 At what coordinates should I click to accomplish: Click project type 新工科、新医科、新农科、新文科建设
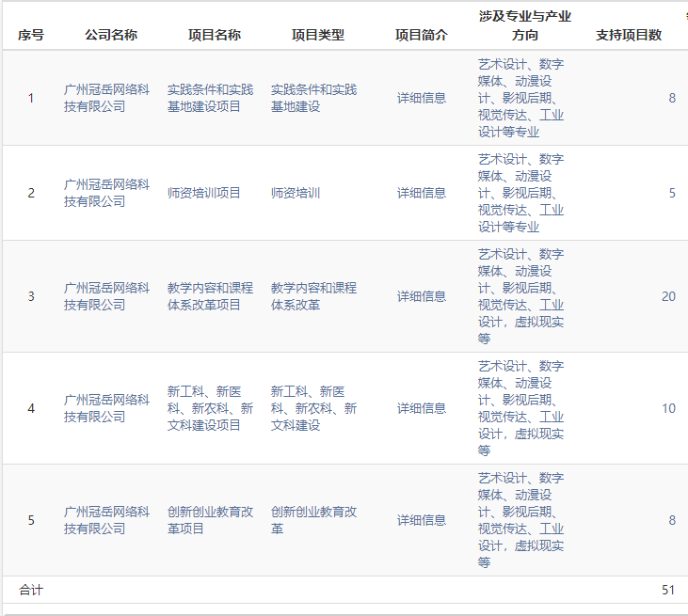pos(313,408)
